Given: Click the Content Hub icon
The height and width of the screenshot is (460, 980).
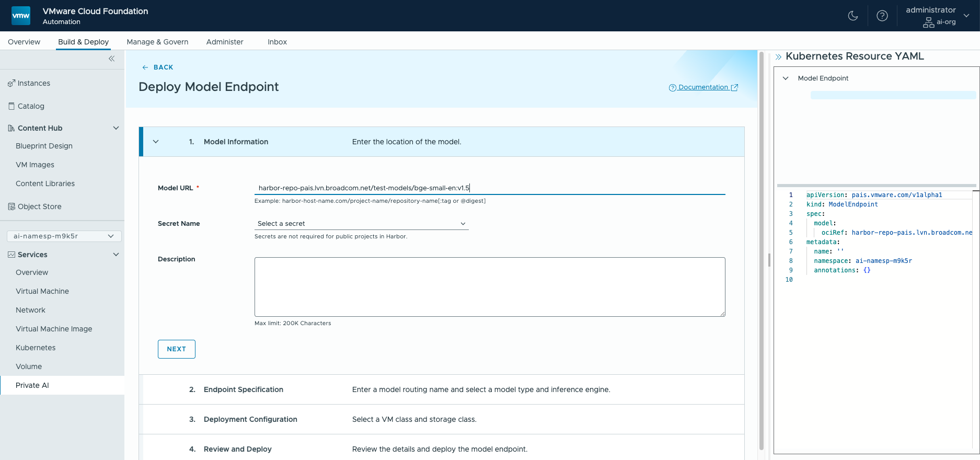Looking at the screenshot, I should click(x=11, y=128).
